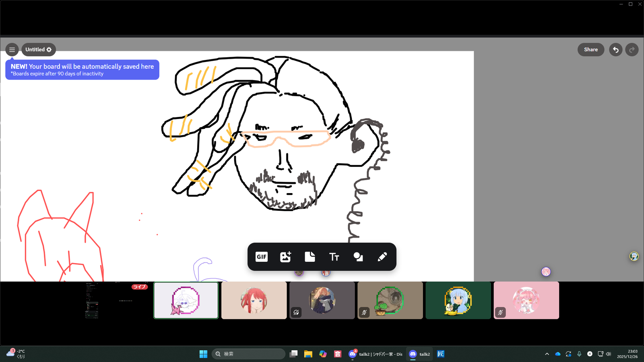The height and width of the screenshot is (362, 644).
Task: Activate the Pencil drawing tool
Action: click(x=382, y=257)
